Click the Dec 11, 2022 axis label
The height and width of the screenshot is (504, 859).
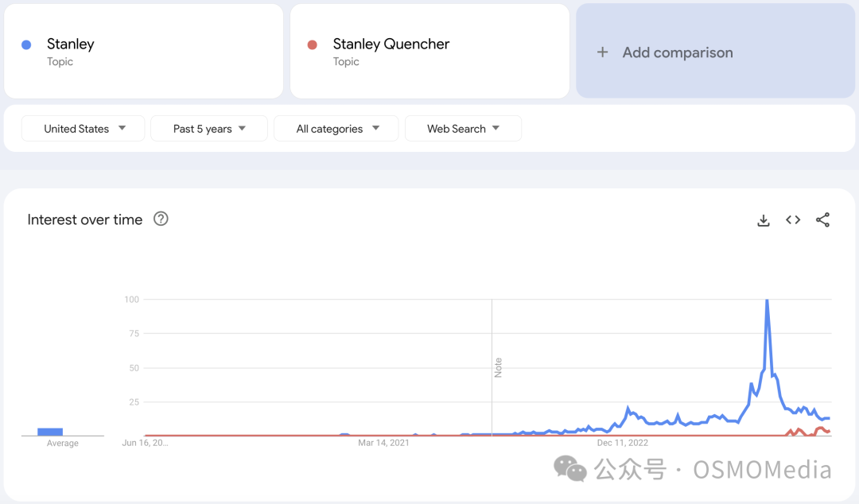(622, 443)
